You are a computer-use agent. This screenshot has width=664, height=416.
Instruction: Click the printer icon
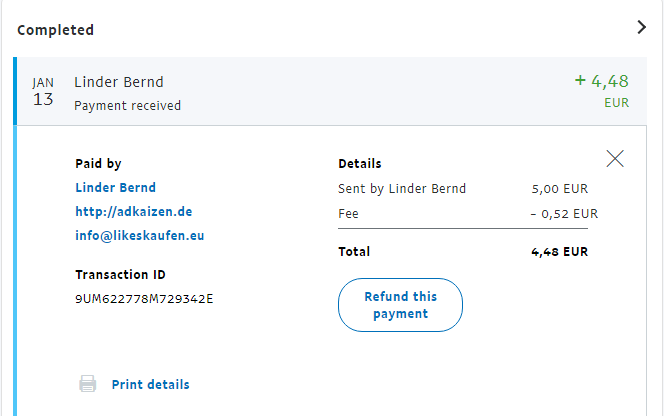click(88, 384)
